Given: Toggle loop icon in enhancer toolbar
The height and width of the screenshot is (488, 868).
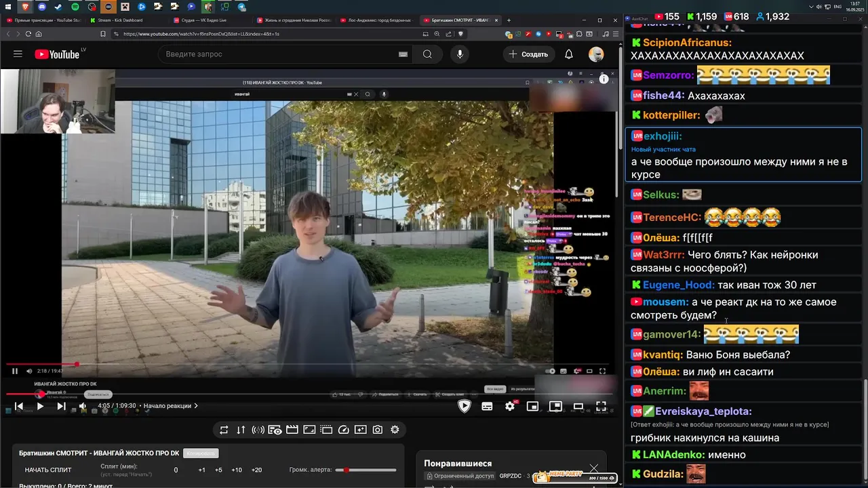Looking at the screenshot, I should (224, 430).
